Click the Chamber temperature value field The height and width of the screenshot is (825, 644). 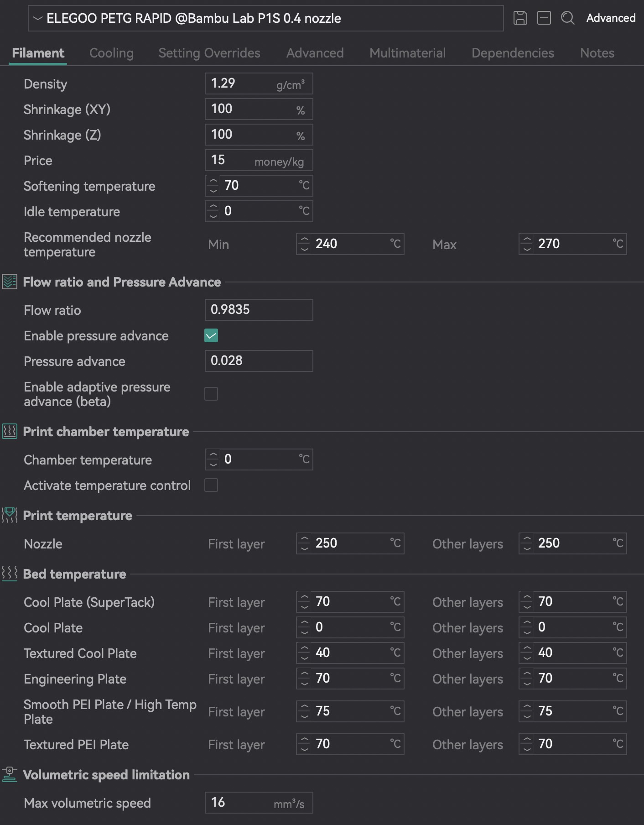pyautogui.click(x=259, y=459)
